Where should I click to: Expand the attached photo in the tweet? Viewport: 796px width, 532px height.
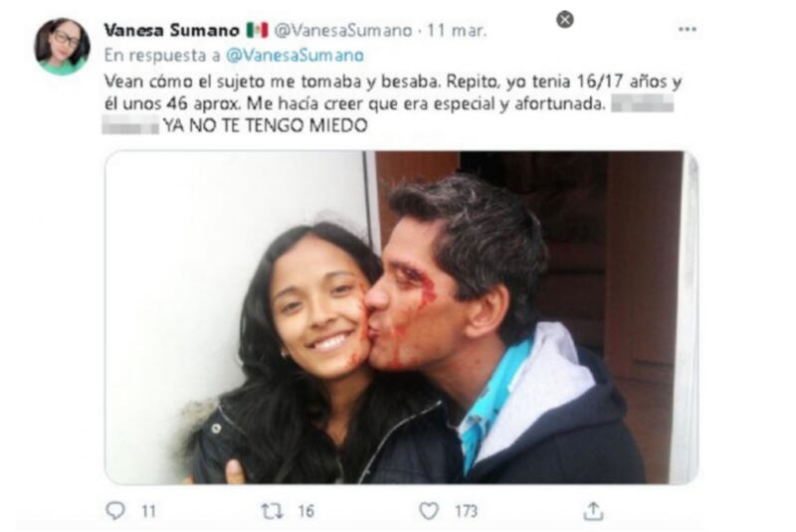pos(402,317)
